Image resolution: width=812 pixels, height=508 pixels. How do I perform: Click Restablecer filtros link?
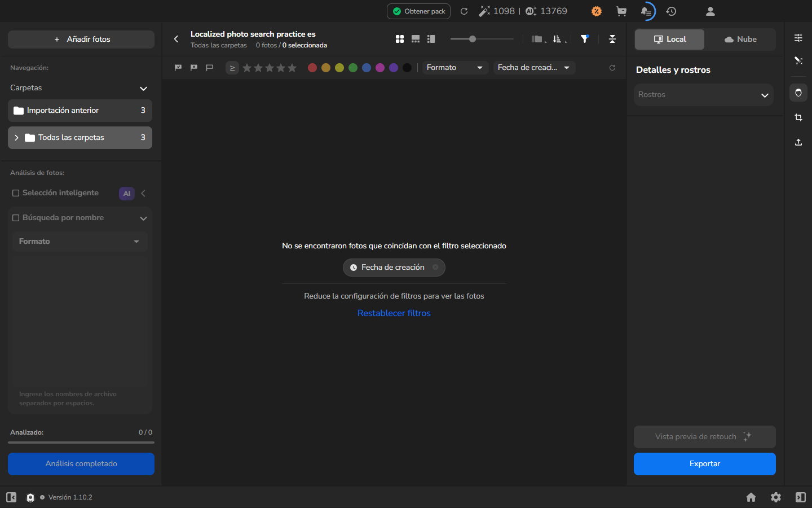point(394,313)
